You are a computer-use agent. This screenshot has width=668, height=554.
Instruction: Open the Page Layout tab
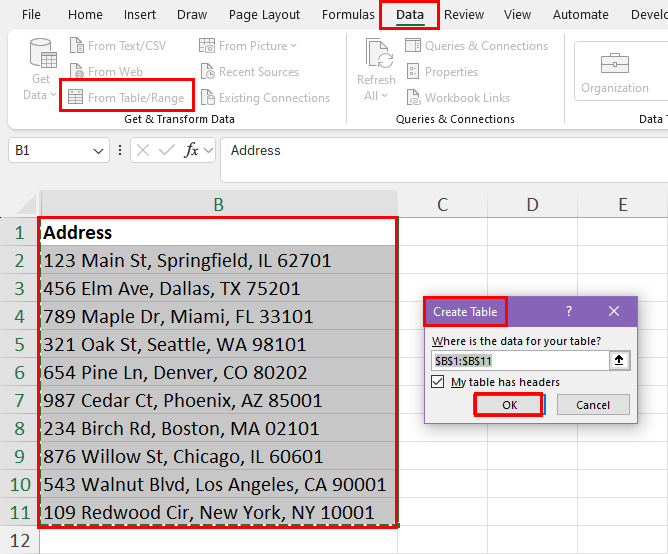[x=264, y=14]
